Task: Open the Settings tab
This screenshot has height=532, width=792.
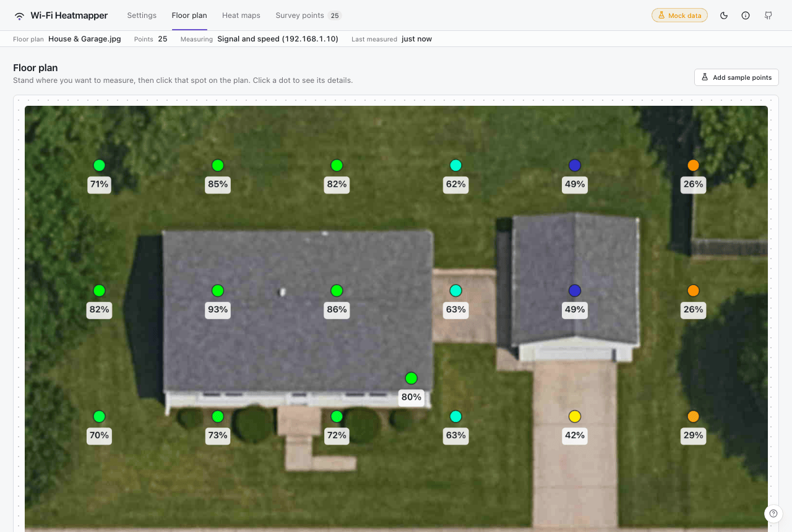Action: click(x=142, y=15)
